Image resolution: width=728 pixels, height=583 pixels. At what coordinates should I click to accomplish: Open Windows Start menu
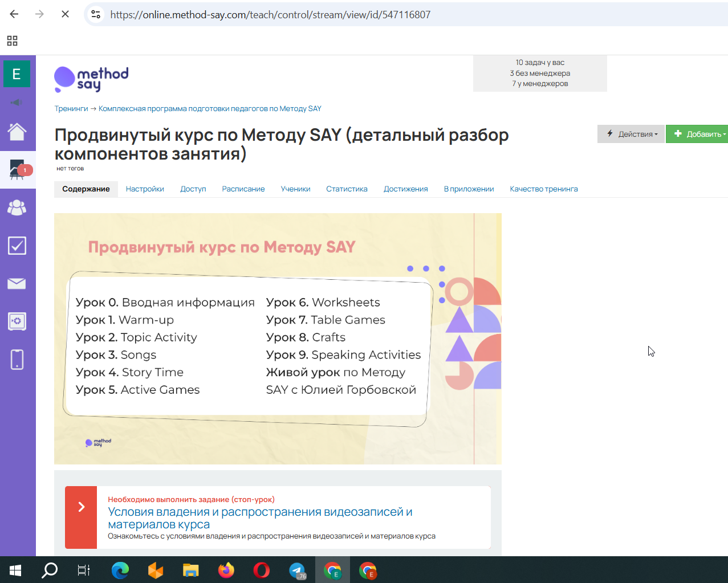15,570
